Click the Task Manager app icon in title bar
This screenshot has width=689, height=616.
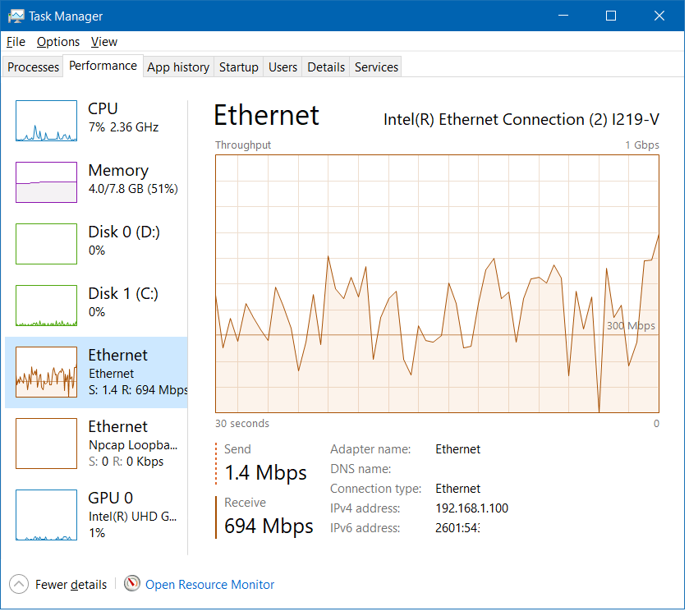tap(16, 16)
